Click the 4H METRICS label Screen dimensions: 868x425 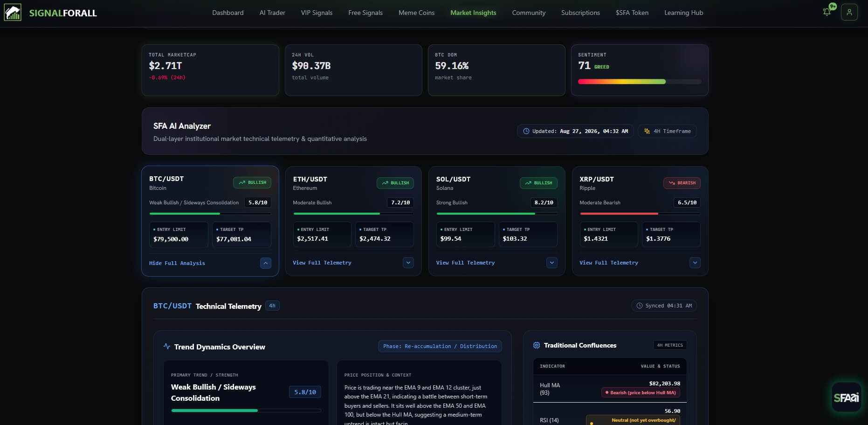(670, 345)
